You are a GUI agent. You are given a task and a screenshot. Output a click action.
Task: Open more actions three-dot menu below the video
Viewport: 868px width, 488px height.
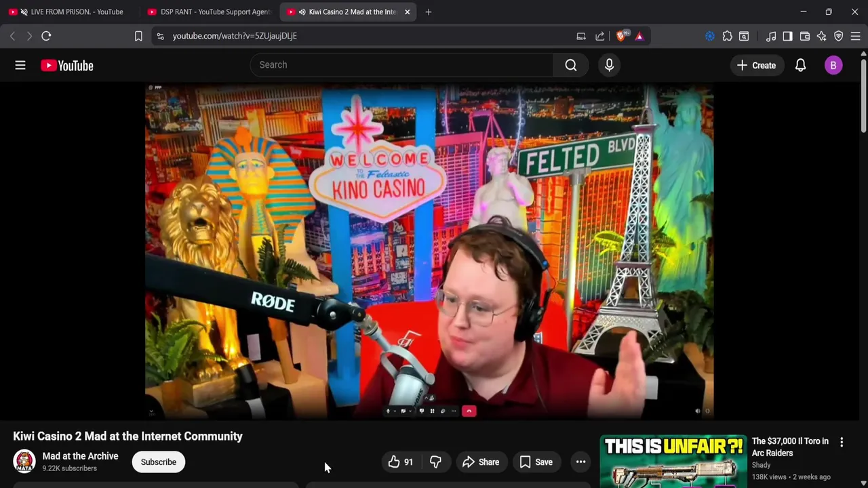pos(580,462)
